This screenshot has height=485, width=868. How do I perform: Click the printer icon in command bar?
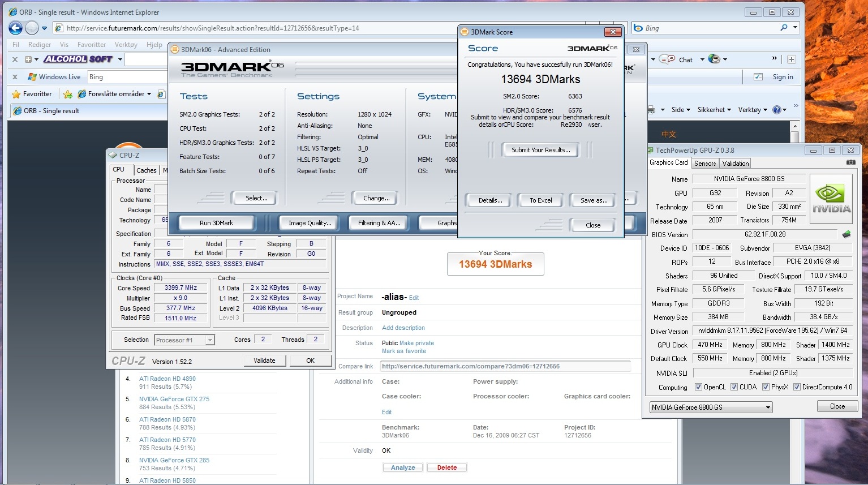tap(651, 110)
